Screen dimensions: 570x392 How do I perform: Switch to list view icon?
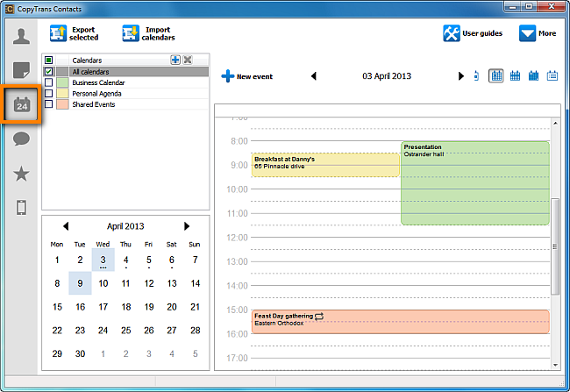point(552,76)
